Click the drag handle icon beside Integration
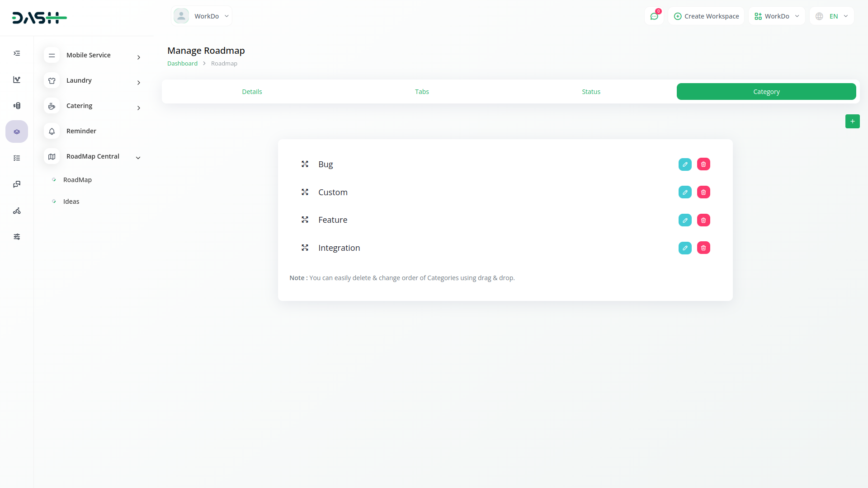 pyautogui.click(x=305, y=248)
